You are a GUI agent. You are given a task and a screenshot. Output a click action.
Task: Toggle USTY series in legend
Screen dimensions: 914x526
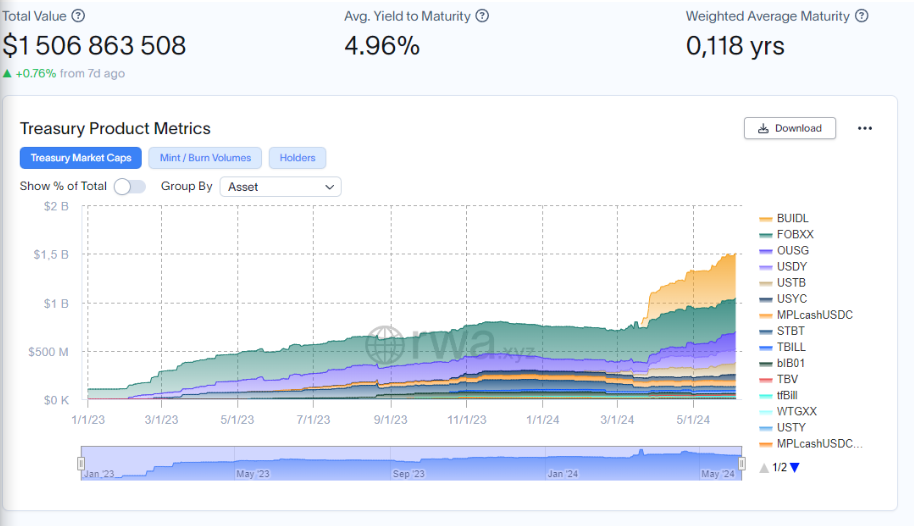[x=782, y=427]
